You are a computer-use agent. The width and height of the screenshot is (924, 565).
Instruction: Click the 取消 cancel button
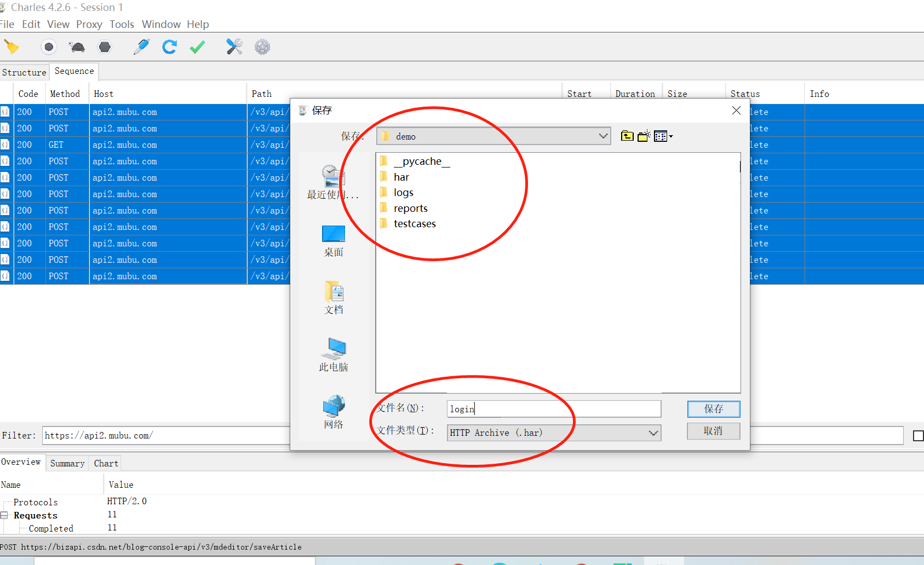tap(714, 431)
